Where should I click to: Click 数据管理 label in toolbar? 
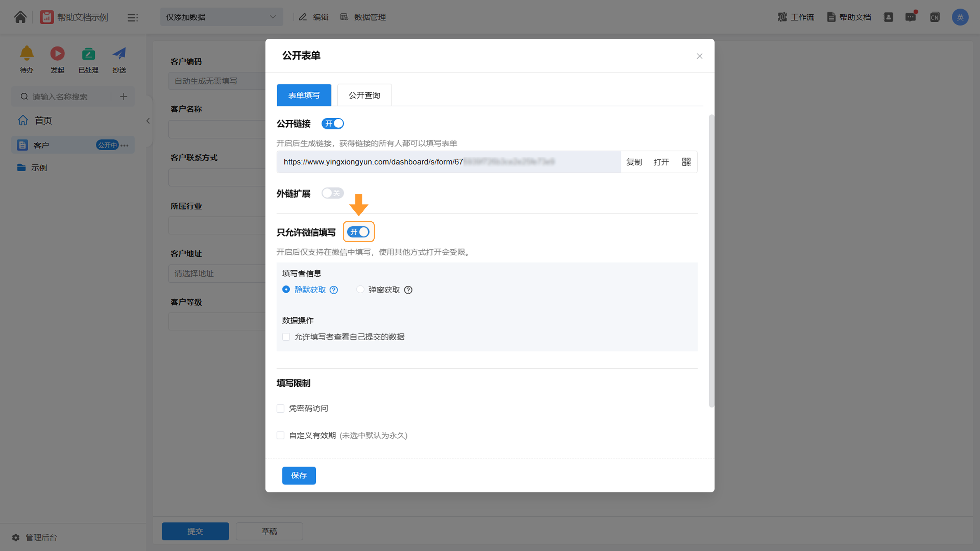pos(370,17)
